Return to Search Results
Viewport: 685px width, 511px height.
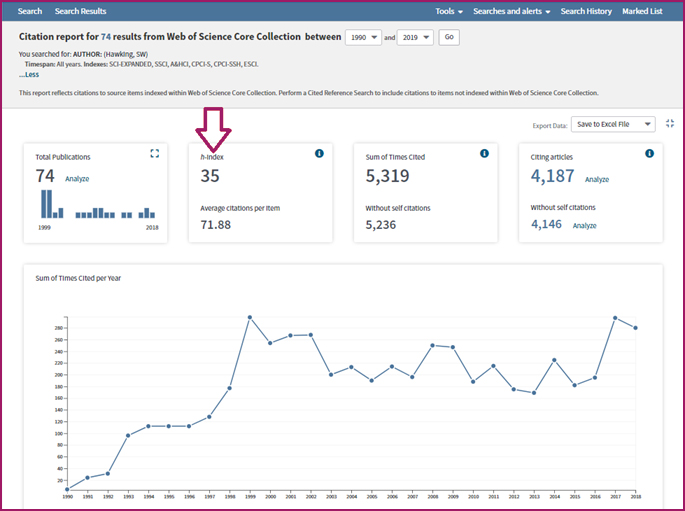(x=80, y=11)
